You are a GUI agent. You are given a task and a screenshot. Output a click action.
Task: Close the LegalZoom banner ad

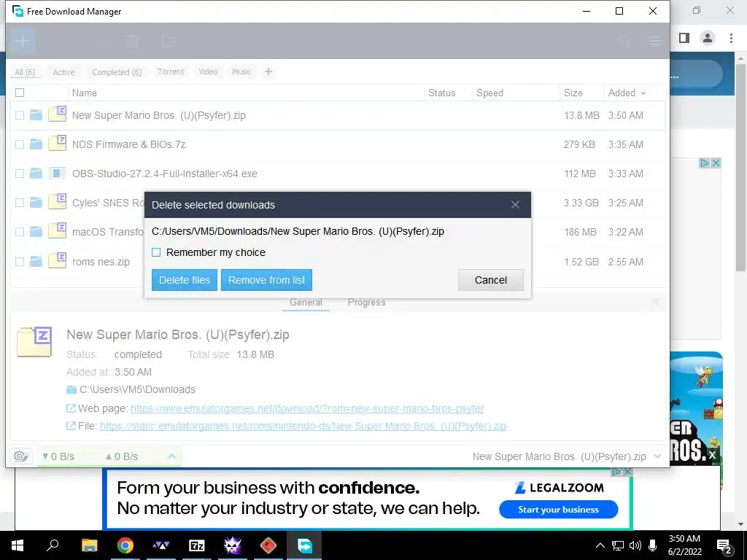coord(627,472)
